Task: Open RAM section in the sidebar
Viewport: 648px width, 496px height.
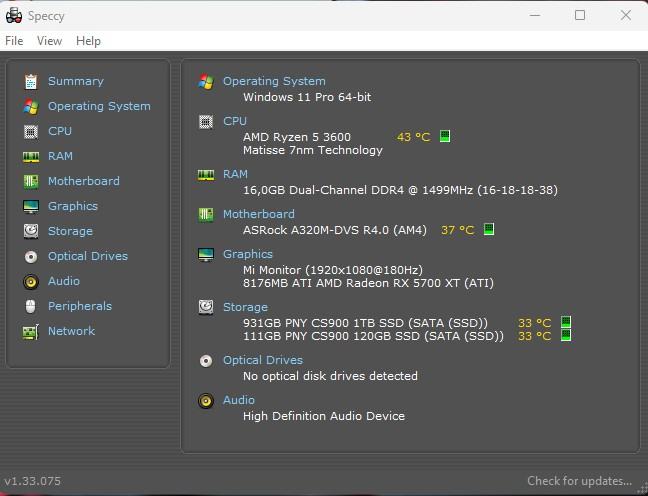Action: [60, 156]
